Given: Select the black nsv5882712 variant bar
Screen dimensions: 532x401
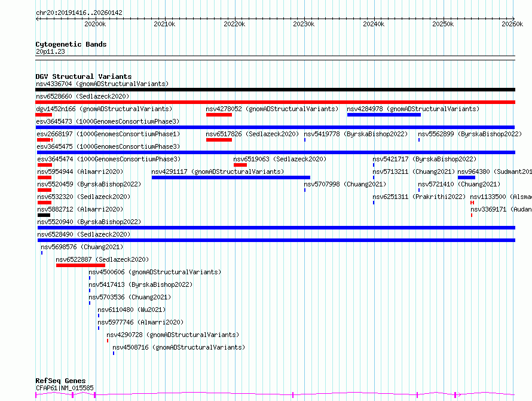Looking at the screenshot, I should [x=44, y=215].
